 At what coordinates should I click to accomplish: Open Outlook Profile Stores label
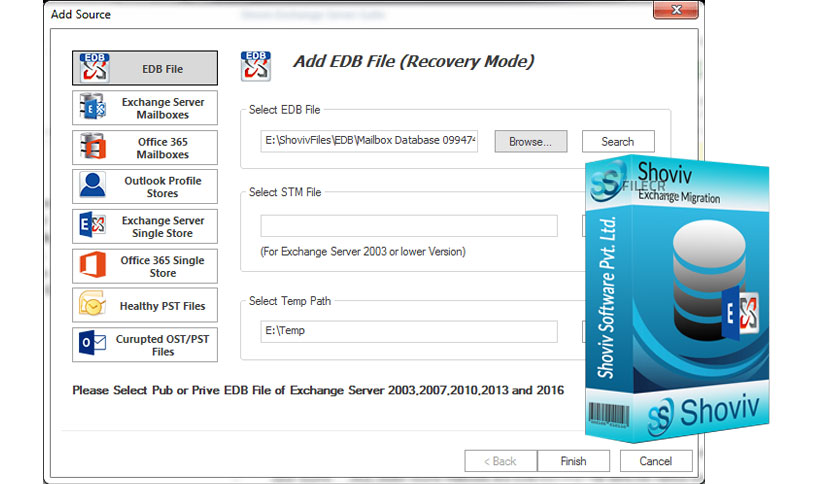(163, 187)
